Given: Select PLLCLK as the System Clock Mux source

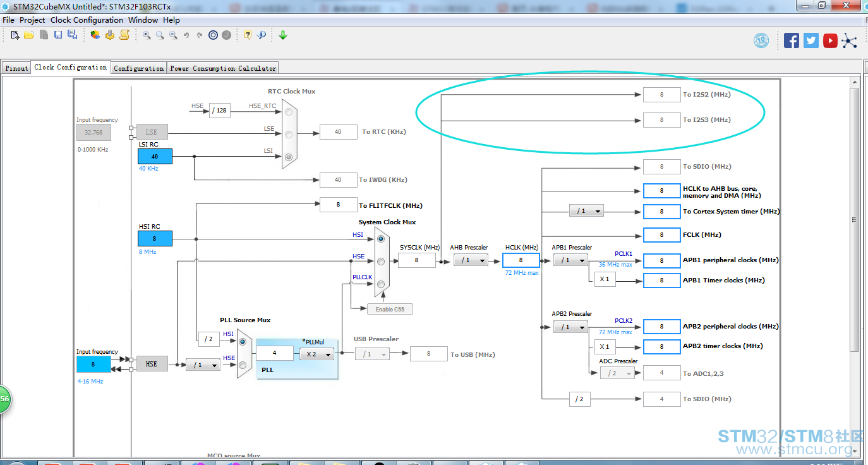Looking at the screenshot, I should pos(381,284).
